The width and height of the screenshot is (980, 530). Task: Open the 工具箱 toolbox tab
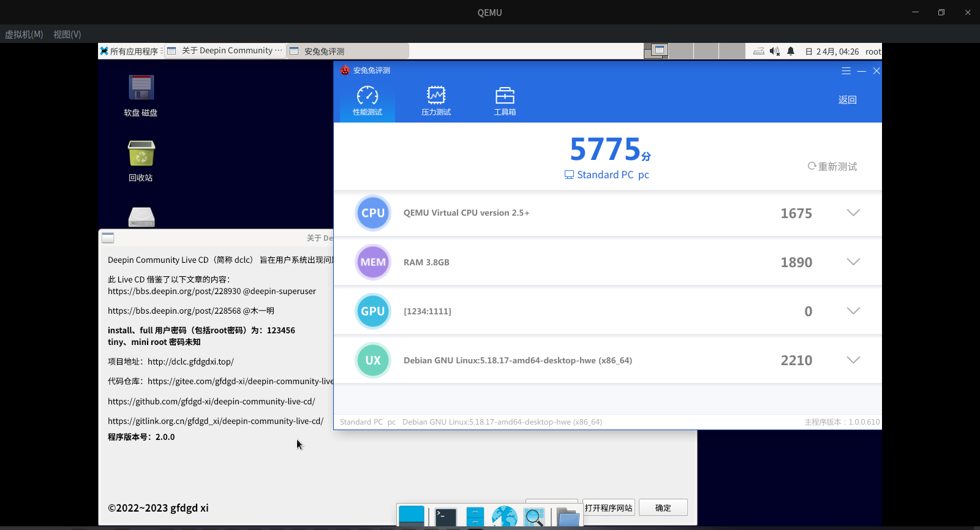tap(505, 101)
